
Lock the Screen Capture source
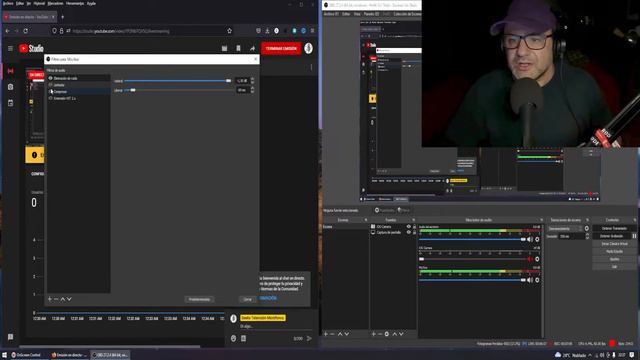click(x=414, y=232)
